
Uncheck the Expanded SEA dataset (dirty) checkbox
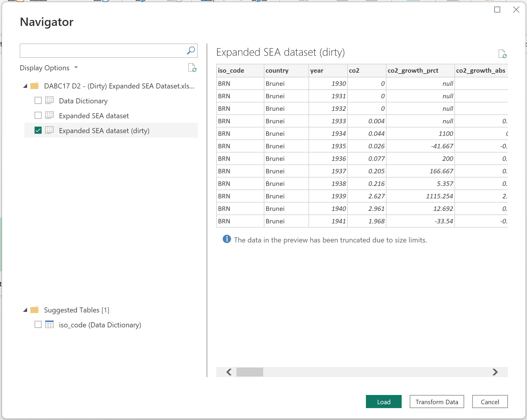coord(38,130)
